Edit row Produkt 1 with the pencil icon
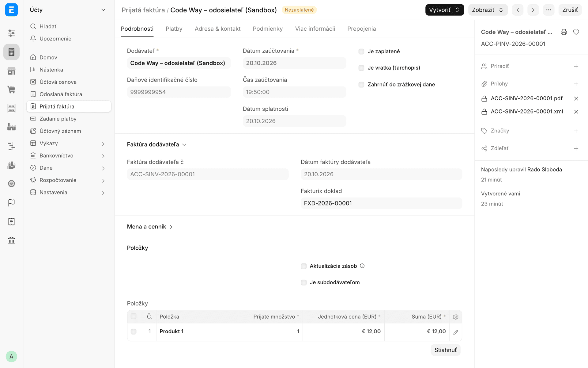Screen dimensions: 588x368 click(x=456, y=332)
